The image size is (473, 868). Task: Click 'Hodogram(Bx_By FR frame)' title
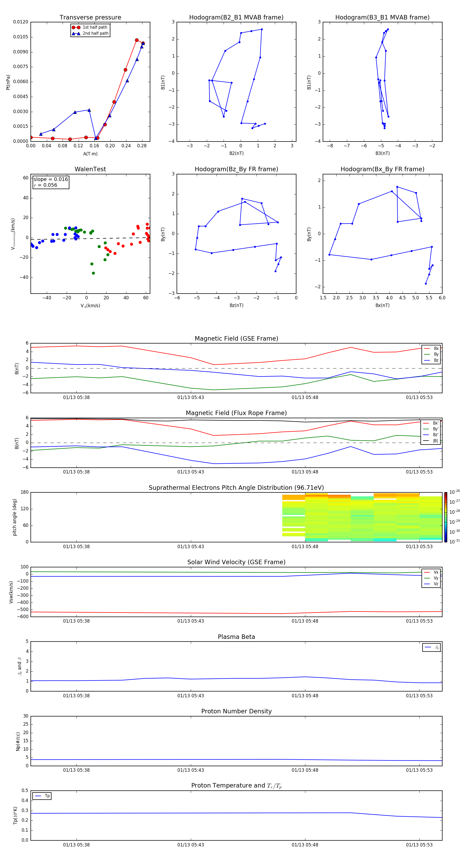click(382, 169)
